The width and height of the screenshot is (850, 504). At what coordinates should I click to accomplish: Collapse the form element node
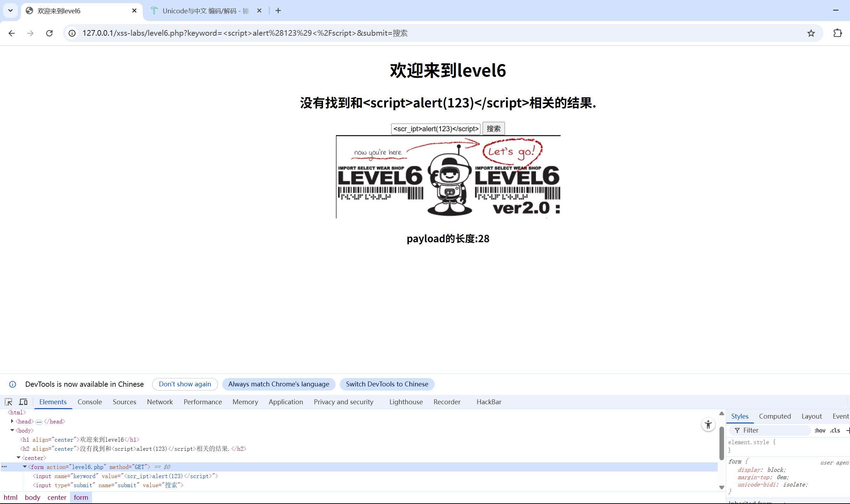point(24,467)
